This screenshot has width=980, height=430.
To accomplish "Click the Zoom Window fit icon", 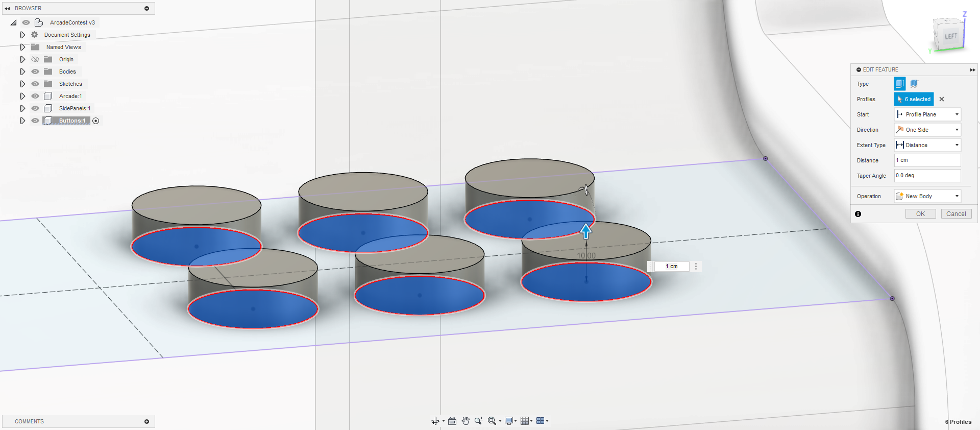I will pos(492,421).
